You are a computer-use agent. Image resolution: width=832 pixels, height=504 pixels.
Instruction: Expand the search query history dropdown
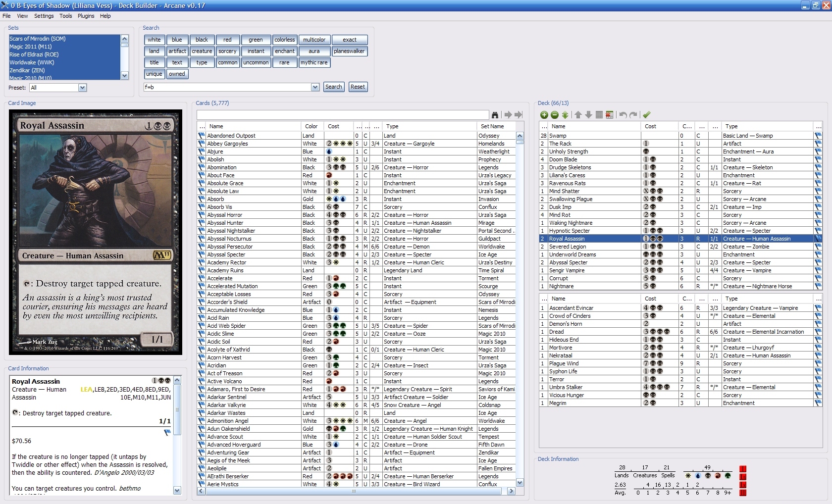point(315,87)
